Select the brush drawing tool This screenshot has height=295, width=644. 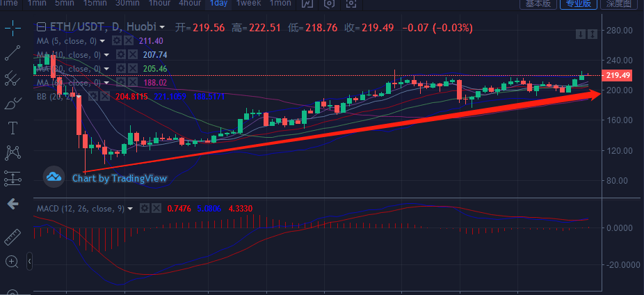click(x=13, y=103)
